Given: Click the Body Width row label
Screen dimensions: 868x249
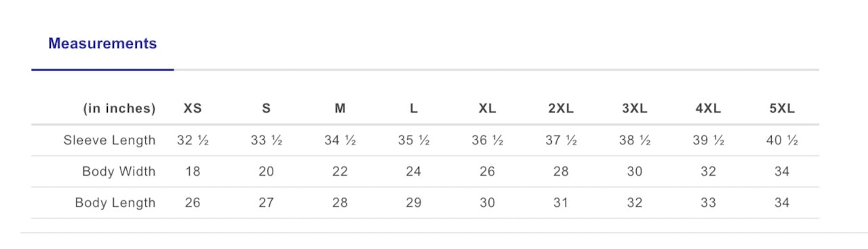Looking at the screenshot, I should (x=119, y=172).
